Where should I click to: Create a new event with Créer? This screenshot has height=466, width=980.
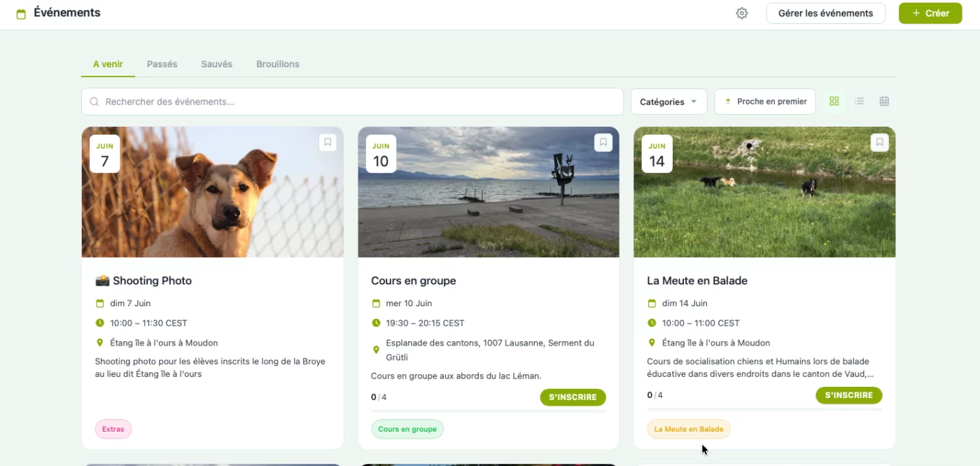(x=930, y=13)
